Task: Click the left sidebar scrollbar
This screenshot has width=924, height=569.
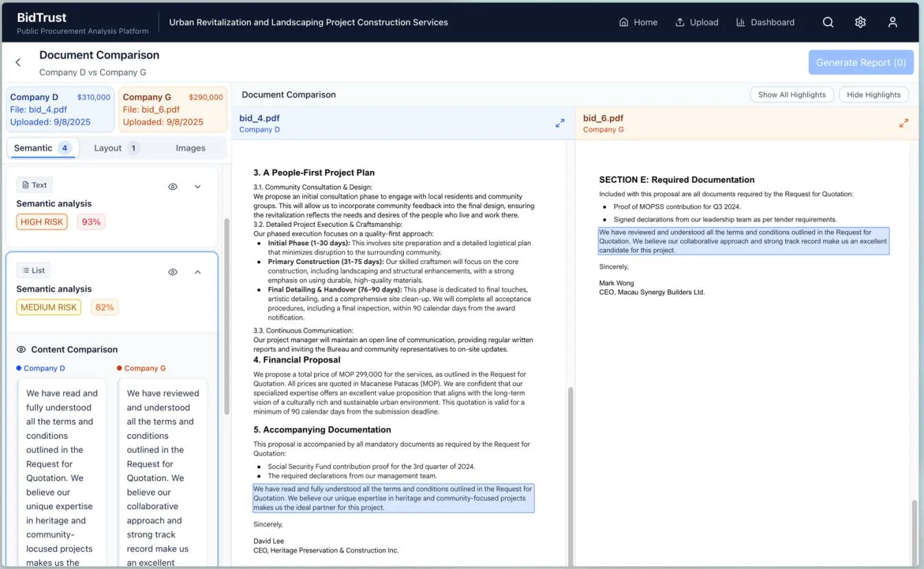Action: tap(227, 316)
